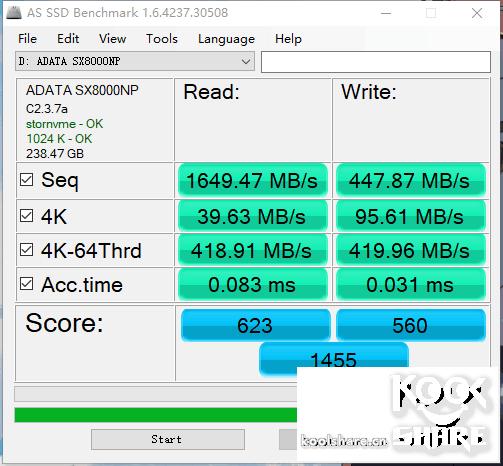Click the 1024 K - OK alignment status

[x=59, y=139]
